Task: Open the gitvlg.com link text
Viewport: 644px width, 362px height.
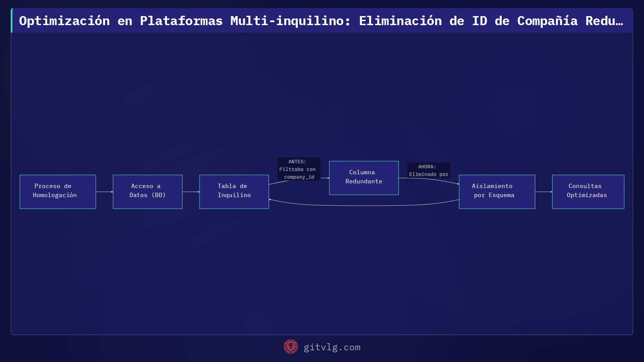Action: (332, 347)
